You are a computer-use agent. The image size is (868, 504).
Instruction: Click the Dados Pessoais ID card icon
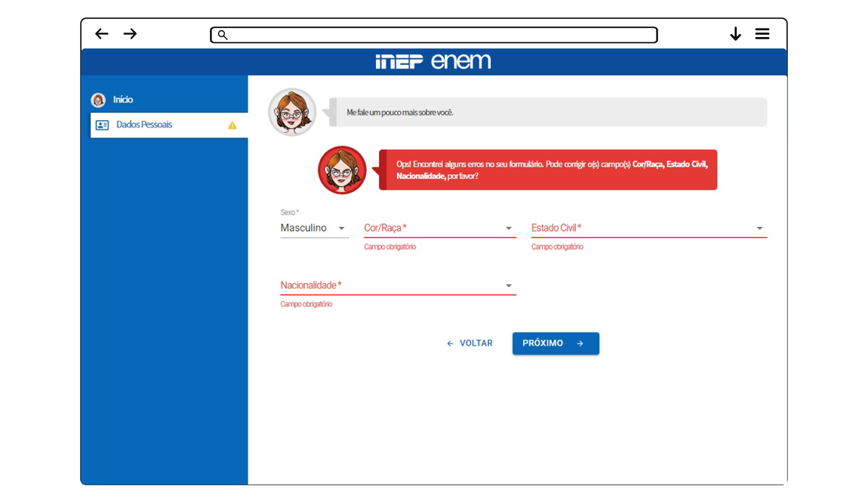[x=103, y=125]
